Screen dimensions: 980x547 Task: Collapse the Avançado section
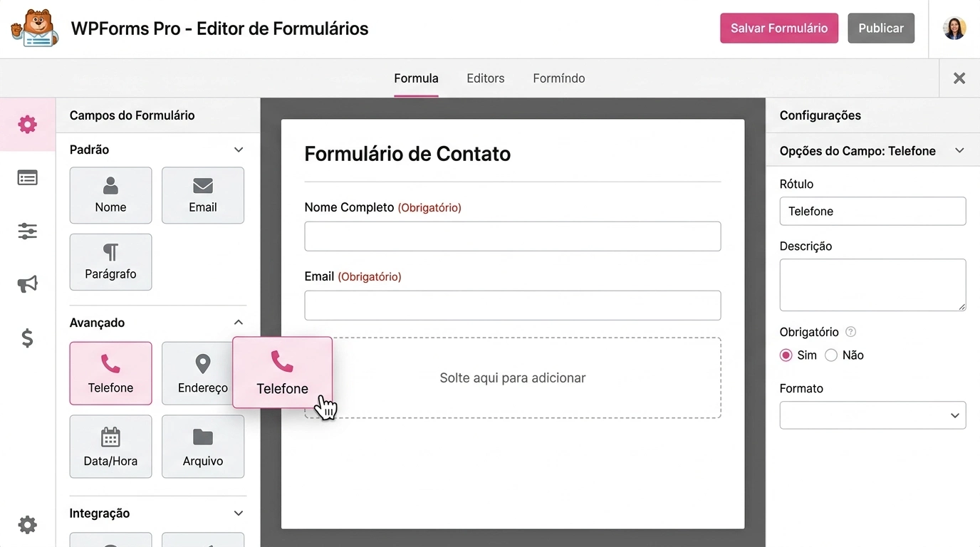[239, 323]
